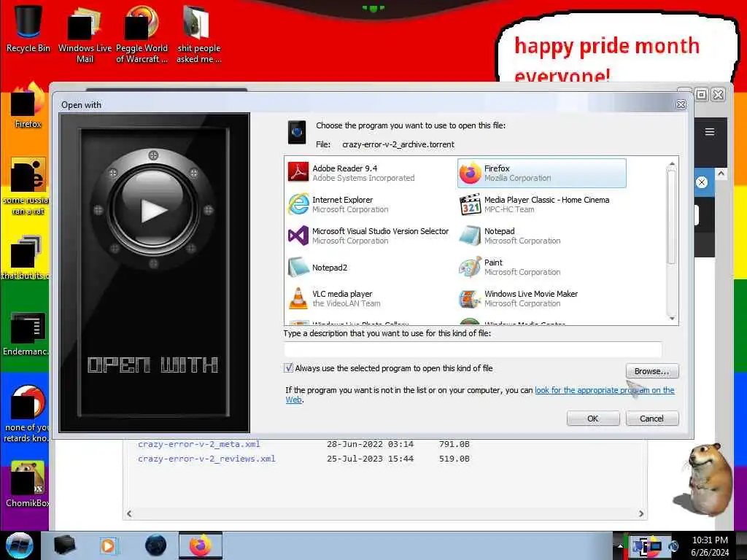The width and height of the screenshot is (747, 560).
Task: Click the round X close icon in browser panel
Action: pos(701,182)
